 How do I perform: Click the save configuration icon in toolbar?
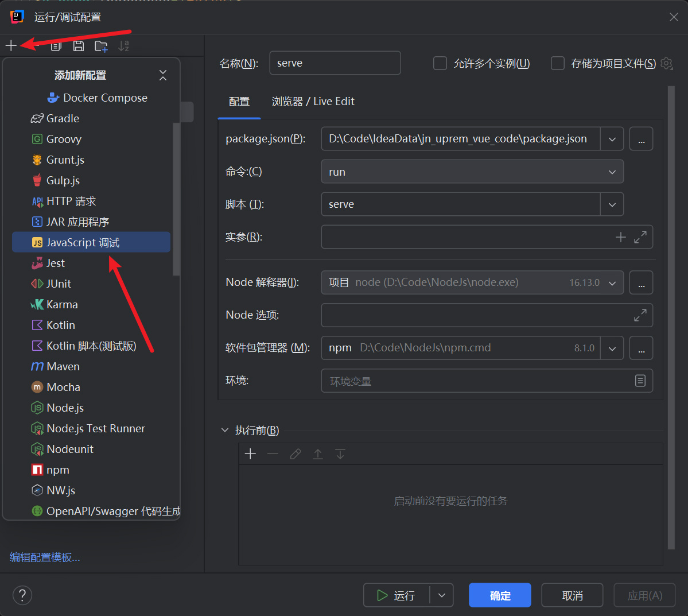click(x=79, y=46)
